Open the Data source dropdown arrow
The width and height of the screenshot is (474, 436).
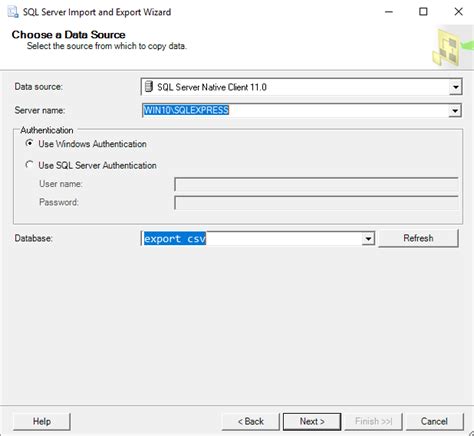(x=455, y=87)
